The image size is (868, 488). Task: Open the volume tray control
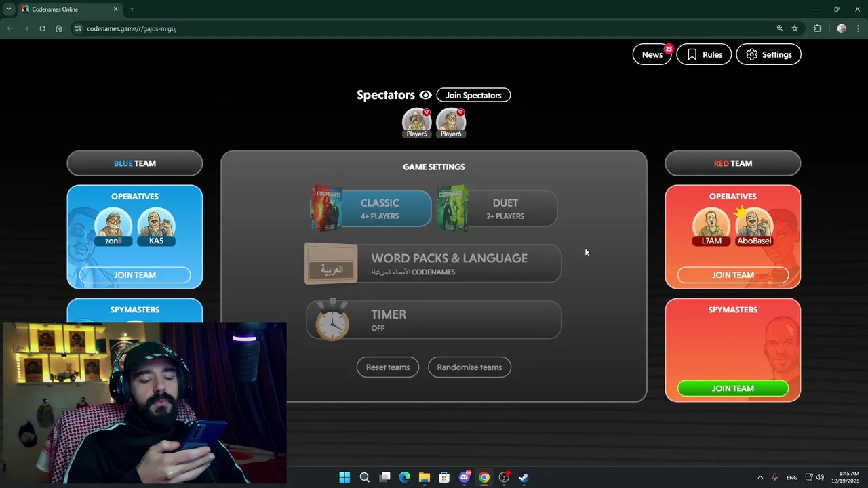820,477
